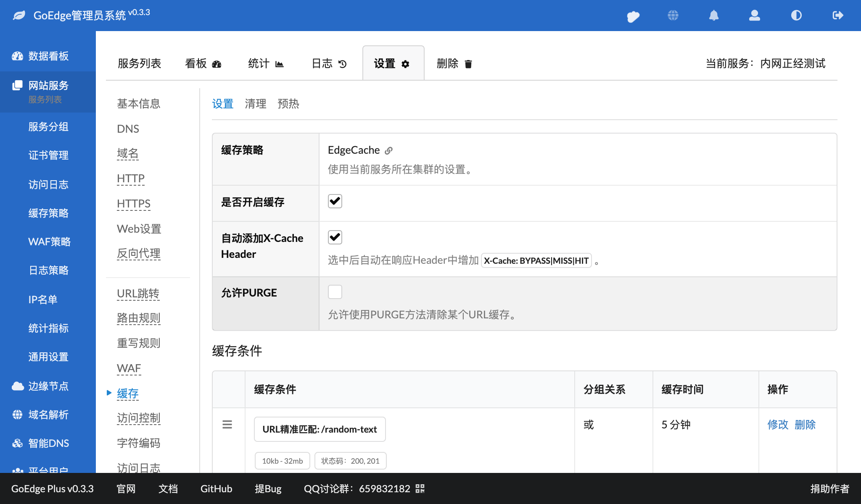The image size is (861, 504).
Task: Switch to 统计 tab
Action: point(266,63)
